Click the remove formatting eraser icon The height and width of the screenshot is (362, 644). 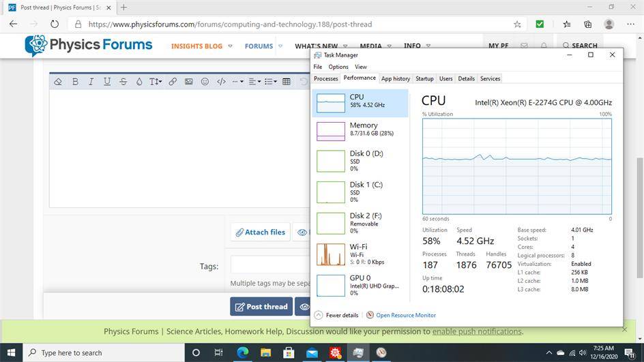tap(58, 82)
